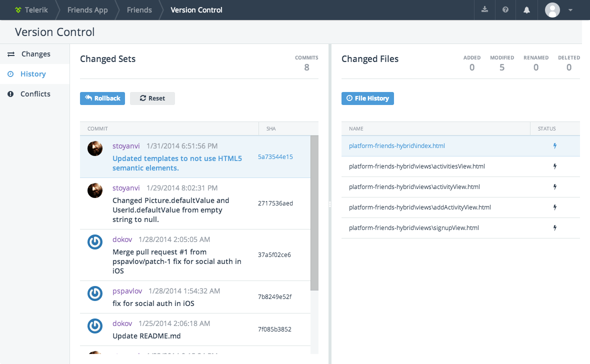Switch to the Conflicts tab

click(x=35, y=94)
